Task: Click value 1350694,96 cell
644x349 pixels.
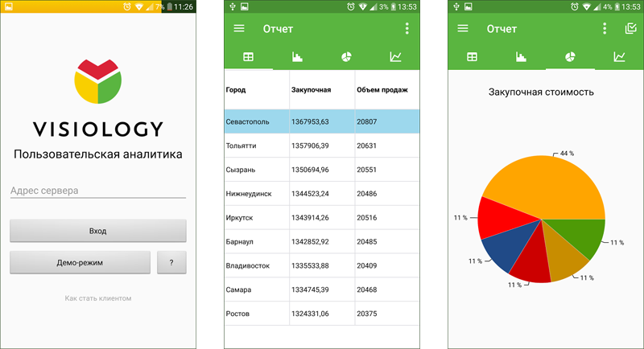Action: click(x=322, y=170)
